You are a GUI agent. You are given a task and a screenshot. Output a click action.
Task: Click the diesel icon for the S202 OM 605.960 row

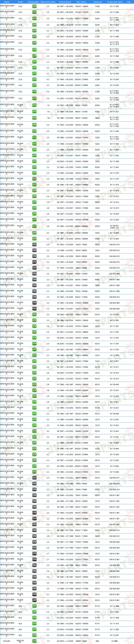[34, 309]
